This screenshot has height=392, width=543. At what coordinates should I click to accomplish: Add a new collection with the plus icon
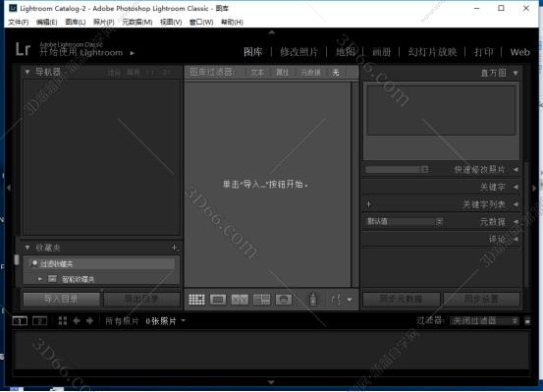[175, 248]
